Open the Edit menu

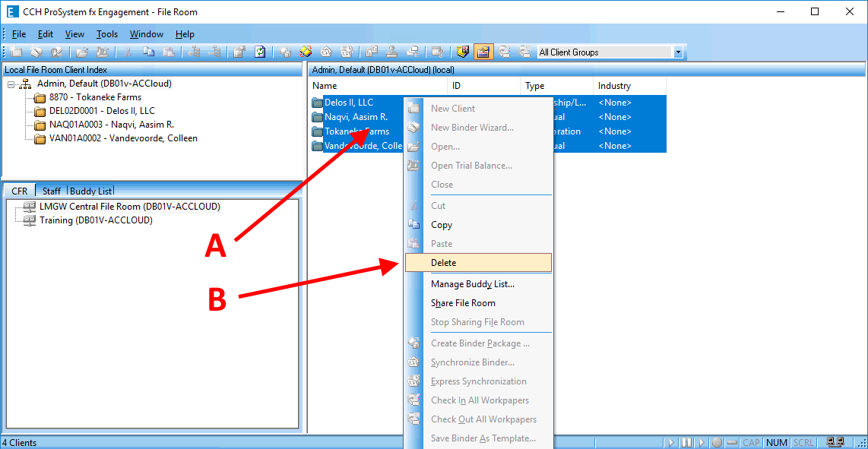click(x=46, y=34)
